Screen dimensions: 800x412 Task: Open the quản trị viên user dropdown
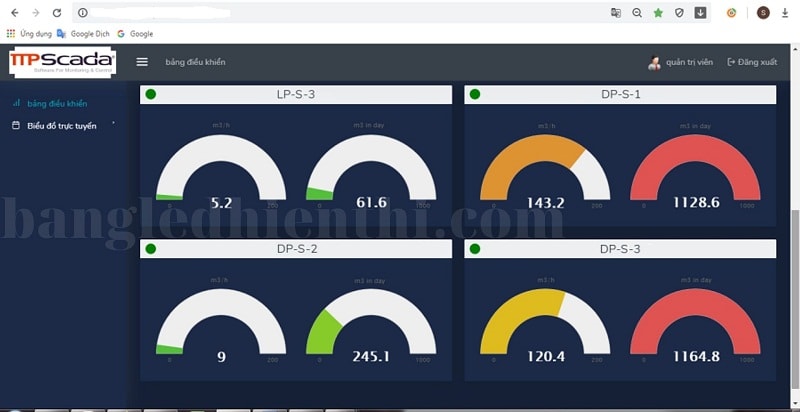tap(690, 62)
